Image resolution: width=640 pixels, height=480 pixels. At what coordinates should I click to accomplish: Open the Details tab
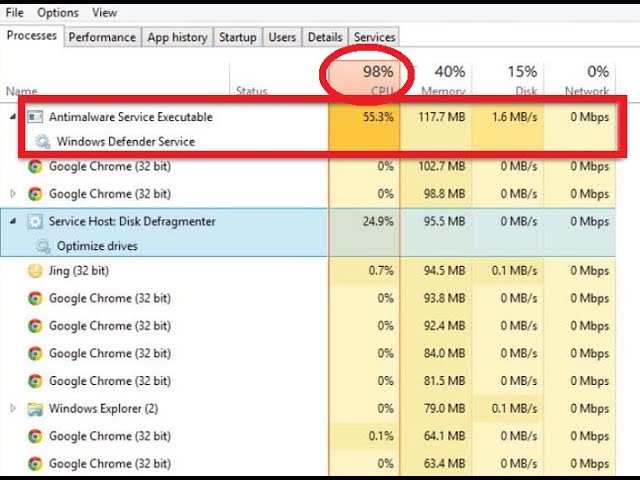point(325,37)
